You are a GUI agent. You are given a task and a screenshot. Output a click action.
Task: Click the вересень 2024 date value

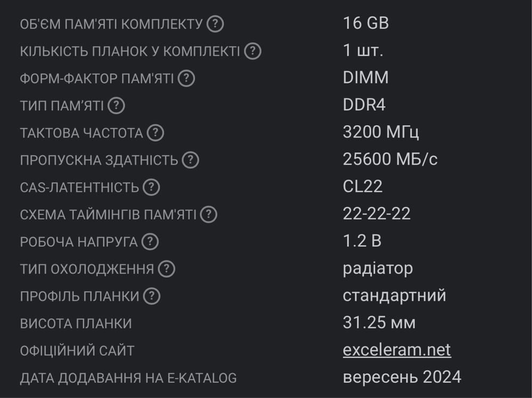[x=402, y=377]
